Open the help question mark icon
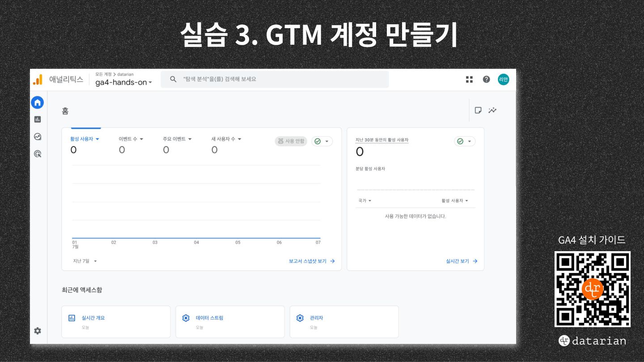644x362 pixels. [x=486, y=80]
